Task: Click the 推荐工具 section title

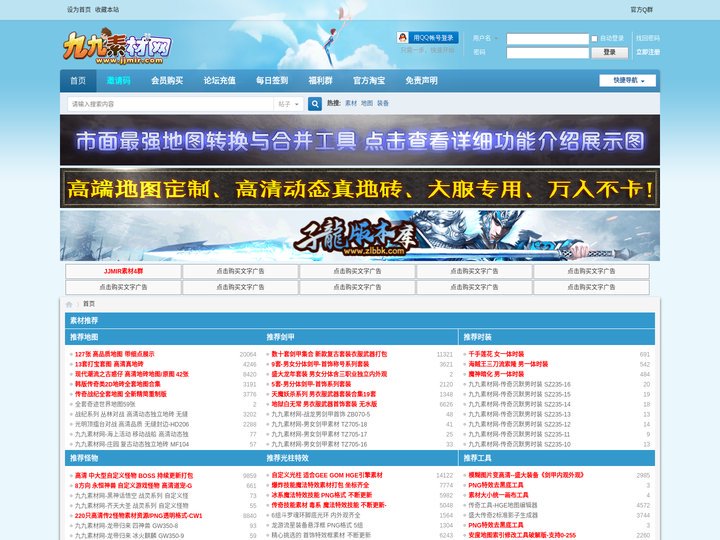Action: point(478,458)
